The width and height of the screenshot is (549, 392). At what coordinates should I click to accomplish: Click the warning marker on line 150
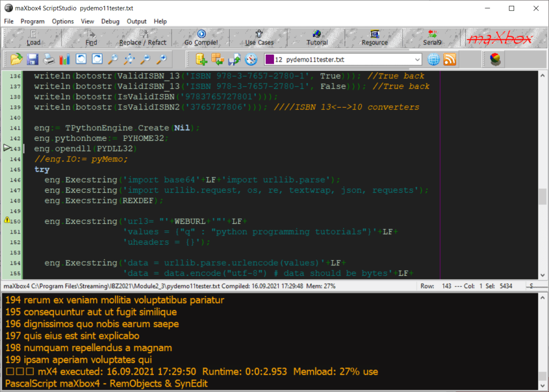point(7,221)
